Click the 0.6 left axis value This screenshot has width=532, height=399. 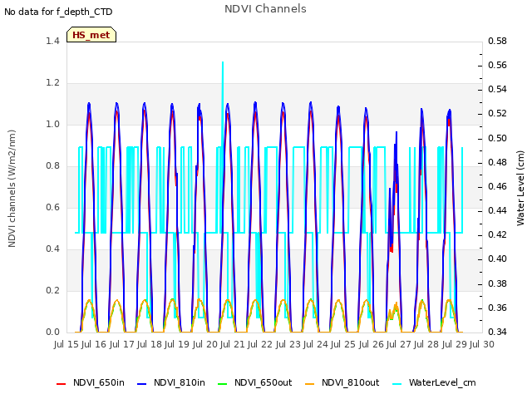pos(52,207)
